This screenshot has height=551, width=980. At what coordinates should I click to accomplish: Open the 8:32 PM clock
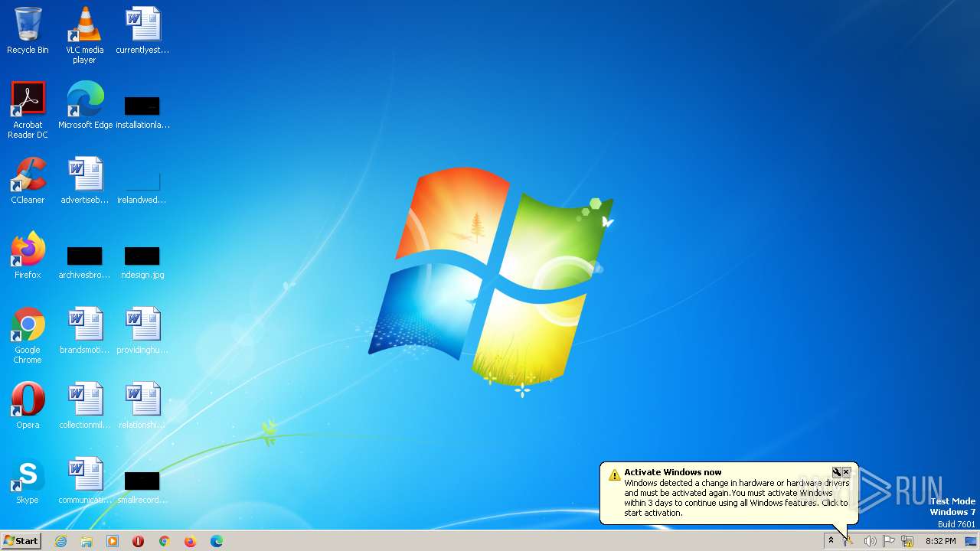tap(940, 541)
